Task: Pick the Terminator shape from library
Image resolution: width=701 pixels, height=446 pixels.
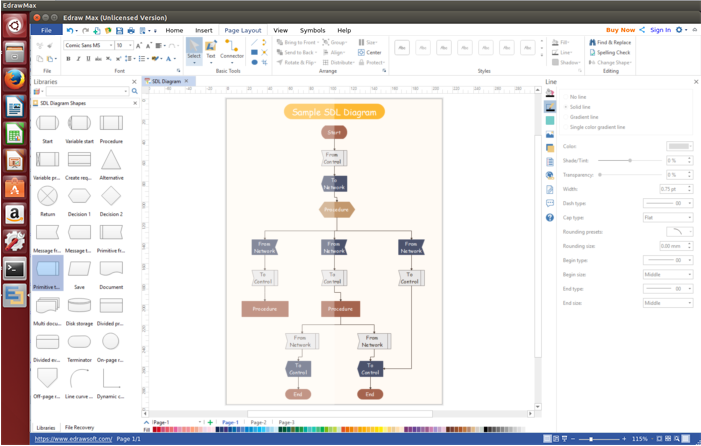Action: tap(79, 342)
